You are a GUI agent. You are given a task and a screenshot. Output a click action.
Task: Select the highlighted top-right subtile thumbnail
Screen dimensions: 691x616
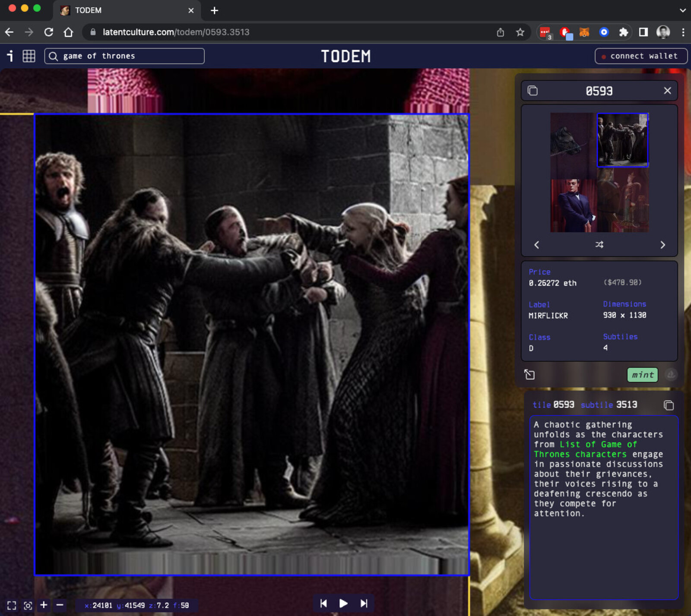point(622,140)
